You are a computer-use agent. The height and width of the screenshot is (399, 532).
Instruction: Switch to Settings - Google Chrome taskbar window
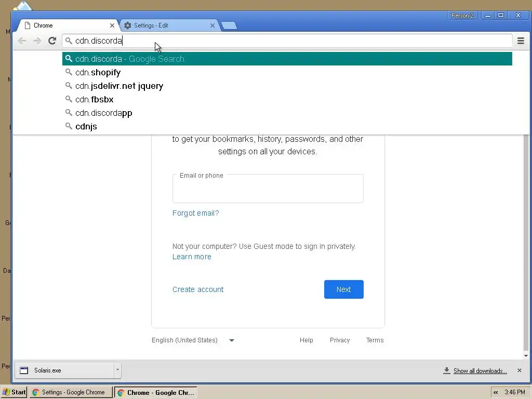[x=71, y=392]
